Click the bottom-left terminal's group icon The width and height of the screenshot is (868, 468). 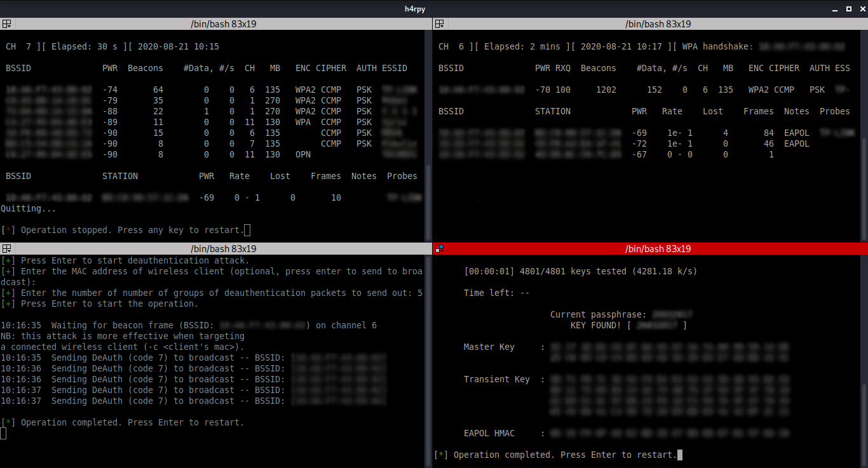tap(7, 249)
